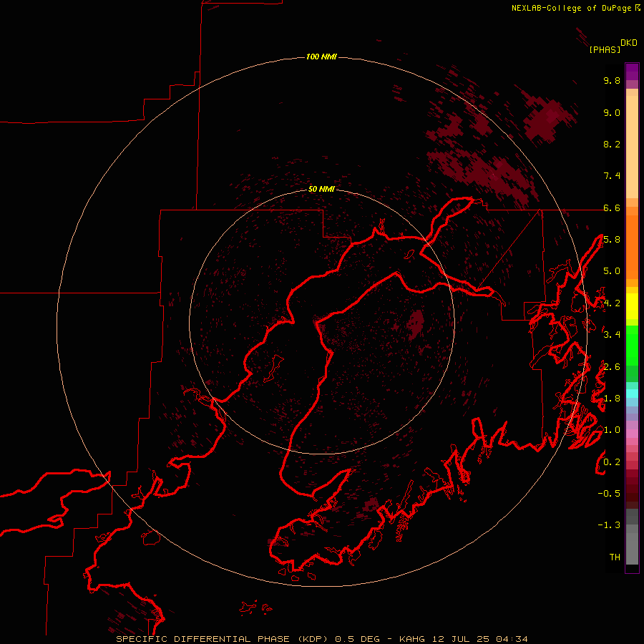
Task: Click the registered-mark glyph after DuPage
Action: pyautogui.click(x=638, y=7)
